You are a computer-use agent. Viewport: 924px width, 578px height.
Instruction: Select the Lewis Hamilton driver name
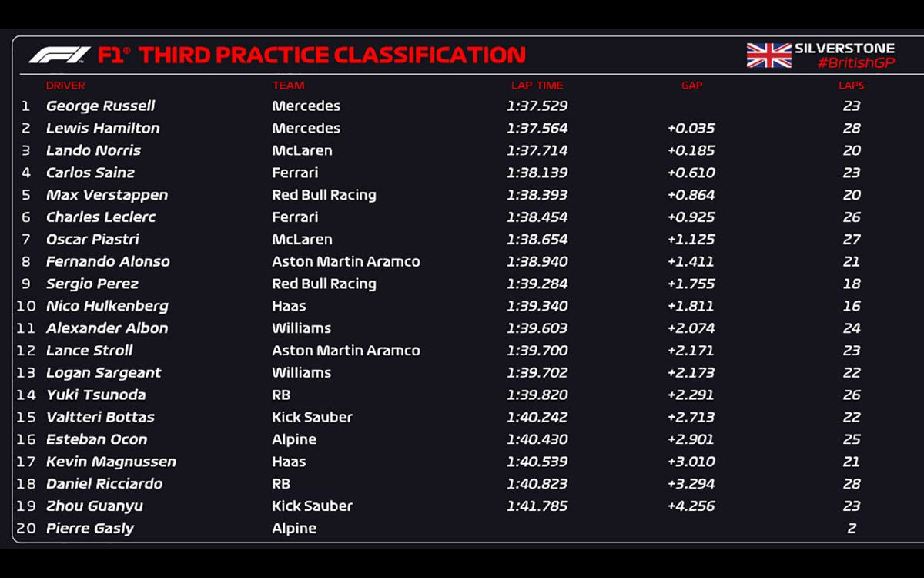point(102,129)
